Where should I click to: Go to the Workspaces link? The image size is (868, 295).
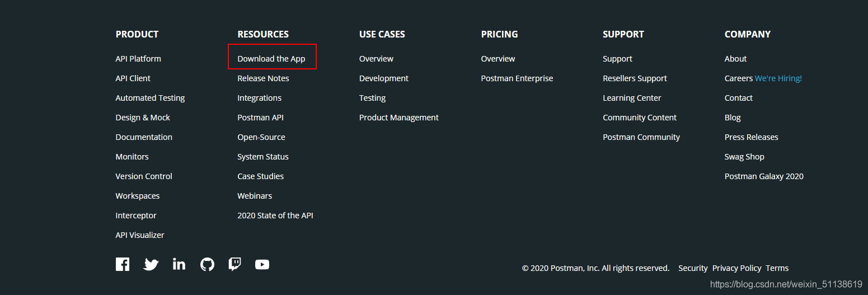pyautogui.click(x=138, y=196)
